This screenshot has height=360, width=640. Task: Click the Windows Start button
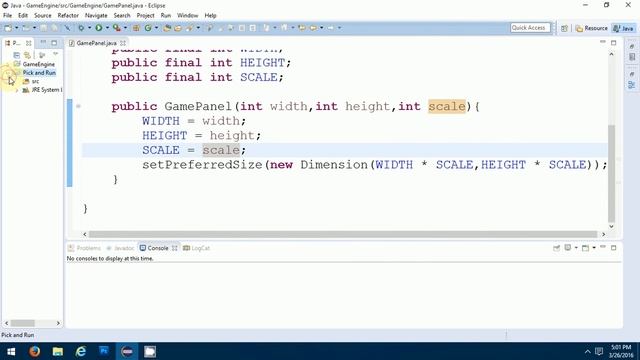(11, 351)
